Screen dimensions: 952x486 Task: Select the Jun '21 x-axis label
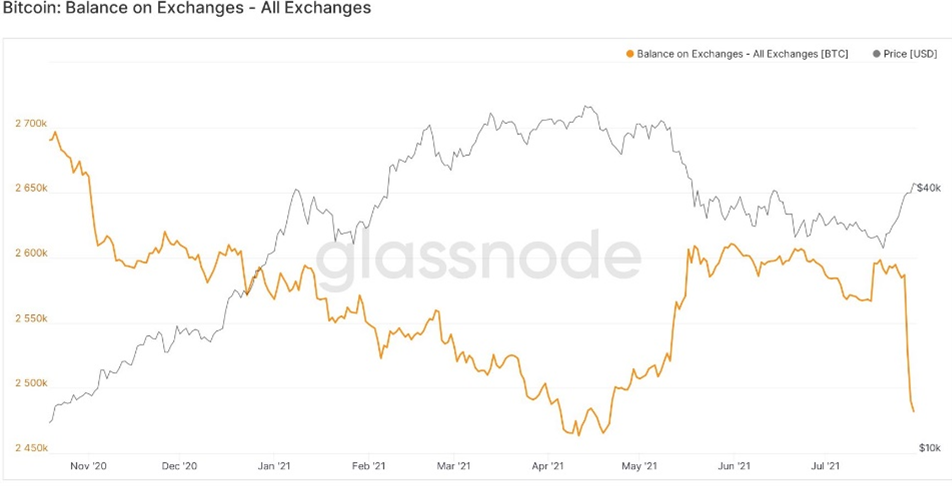pyautogui.click(x=735, y=465)
